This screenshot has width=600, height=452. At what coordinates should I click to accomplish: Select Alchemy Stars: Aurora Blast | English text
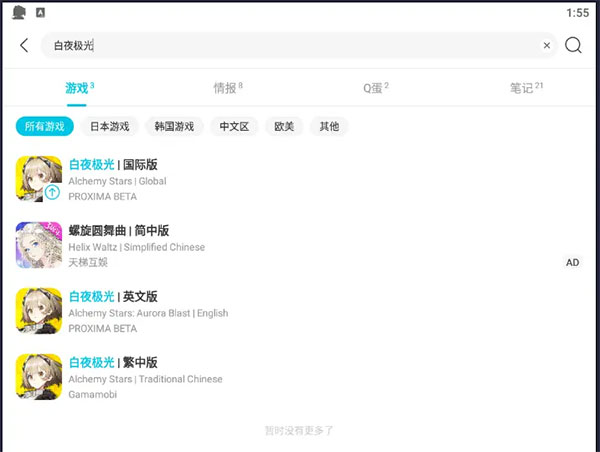[148, 313]
